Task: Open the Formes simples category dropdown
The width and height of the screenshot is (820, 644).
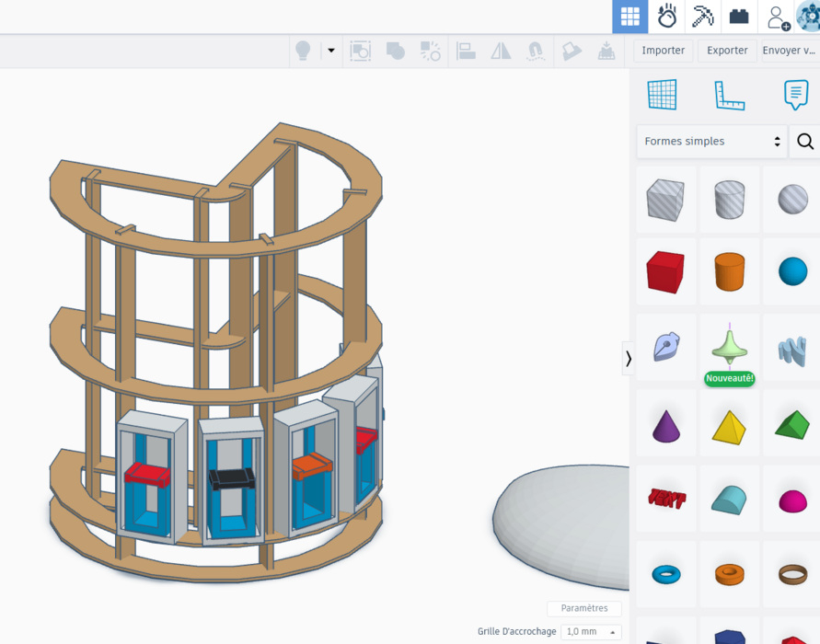Action: click(711, 141)
